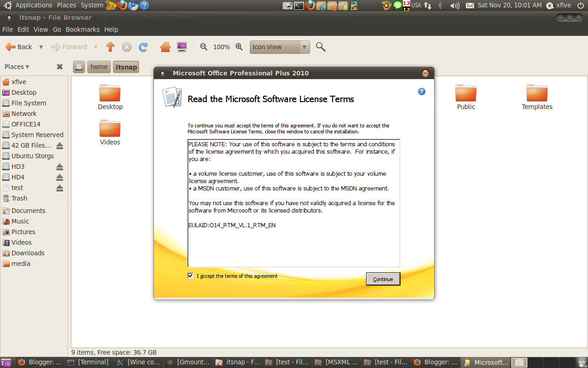Select xfive in the Places sidebar

point(34,82)
